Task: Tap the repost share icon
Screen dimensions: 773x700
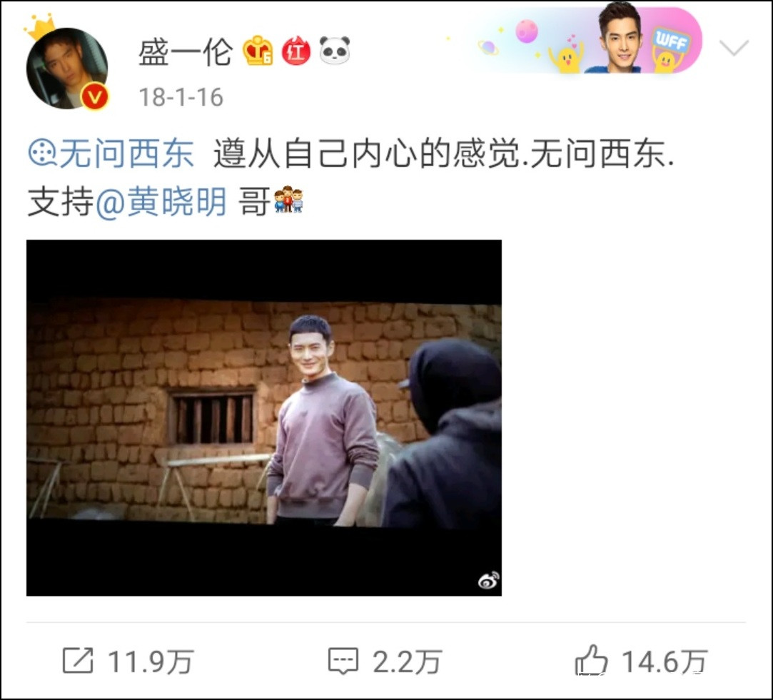Action: [78, 661]
